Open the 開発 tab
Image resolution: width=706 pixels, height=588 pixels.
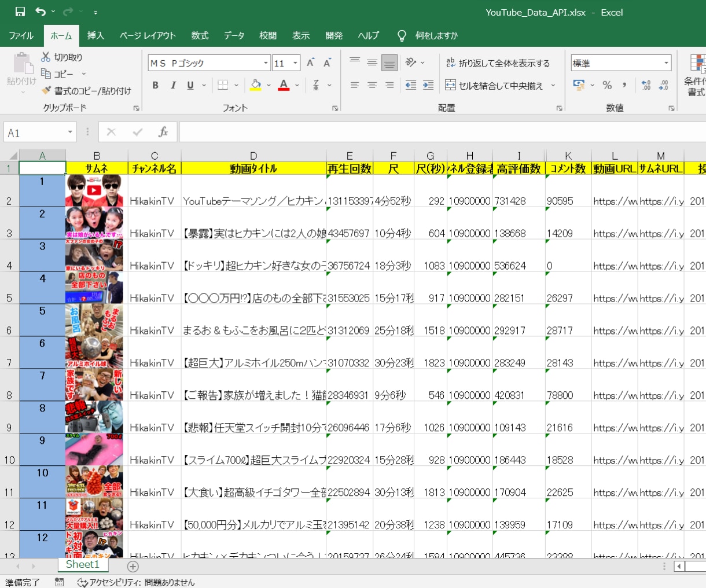click(334, 36)
